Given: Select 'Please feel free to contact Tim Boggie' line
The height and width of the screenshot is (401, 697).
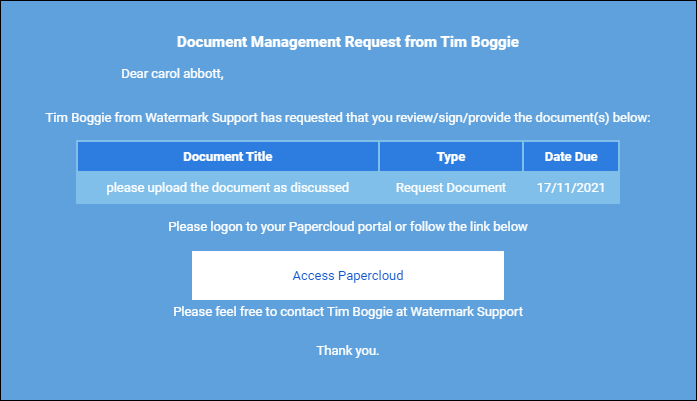Looking at the screenshot, I should point(348,312).
